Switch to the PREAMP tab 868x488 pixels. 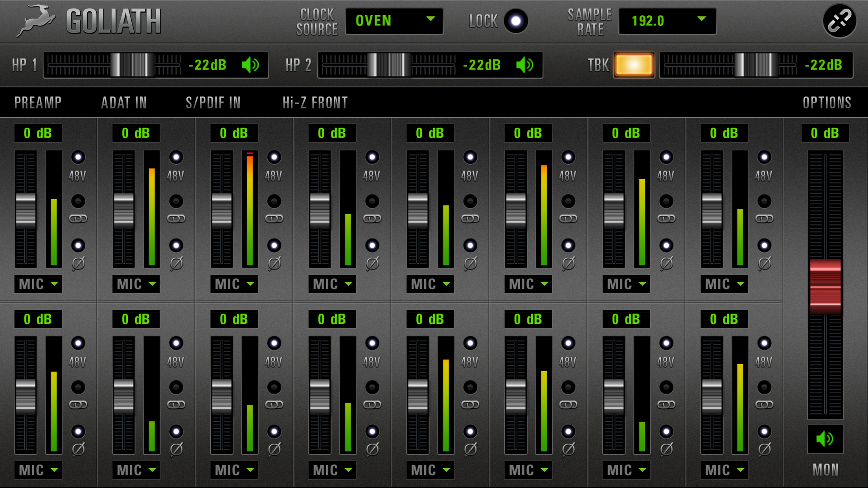point(38,103)
